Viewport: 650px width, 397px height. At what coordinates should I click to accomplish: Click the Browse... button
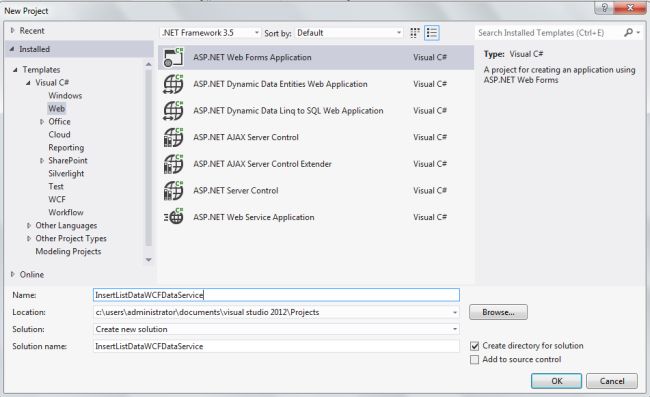point(498,312)
